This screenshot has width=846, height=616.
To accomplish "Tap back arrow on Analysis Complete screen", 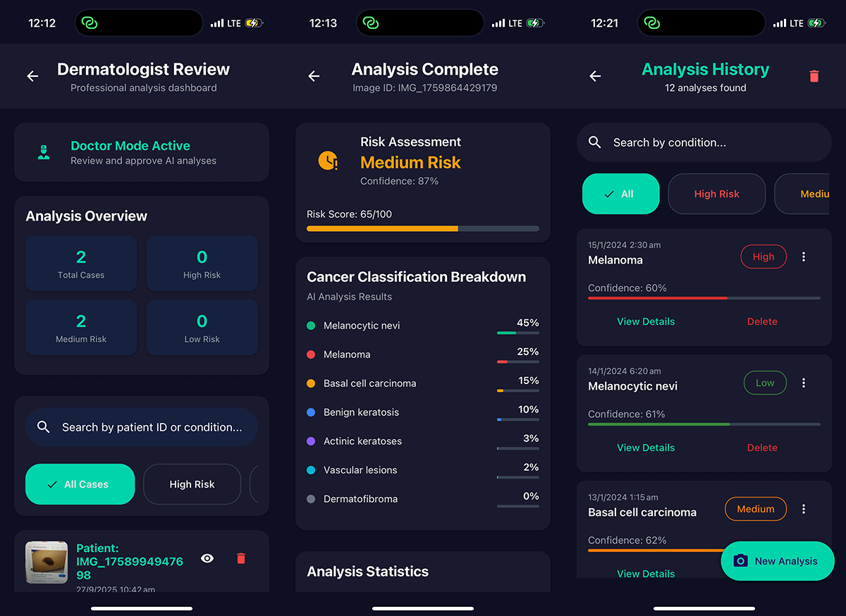I will (314, 76).
